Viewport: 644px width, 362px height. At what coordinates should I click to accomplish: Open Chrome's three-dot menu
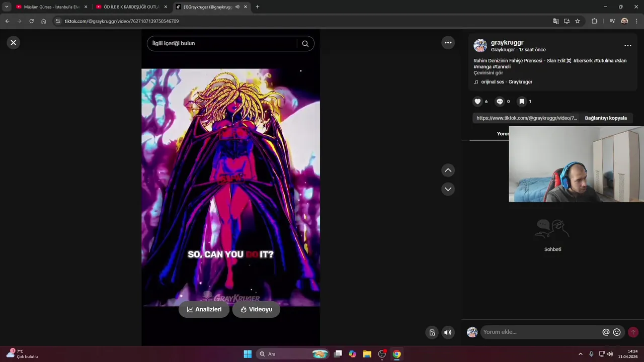[x=636, y=21]
